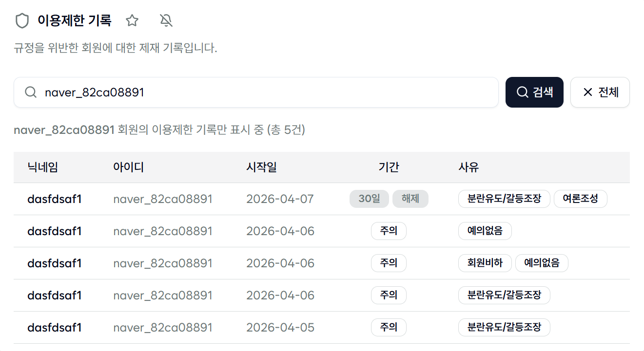The width and height of the screenshot is (644, 351).
Task: Toggle the muted bell notification icon
Action: pyautogui.click(x=166, y=20)
